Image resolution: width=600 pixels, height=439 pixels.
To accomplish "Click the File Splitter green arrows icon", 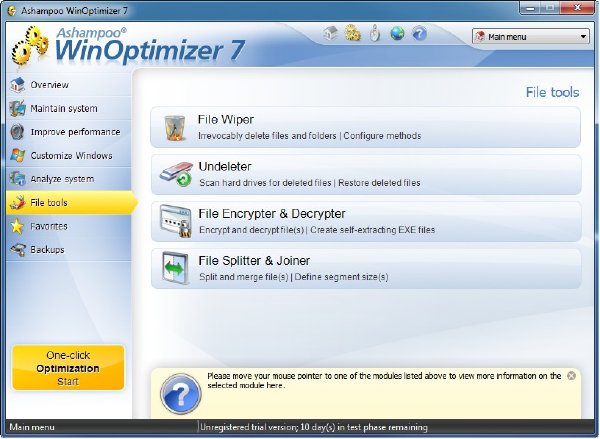I will 175,268.
